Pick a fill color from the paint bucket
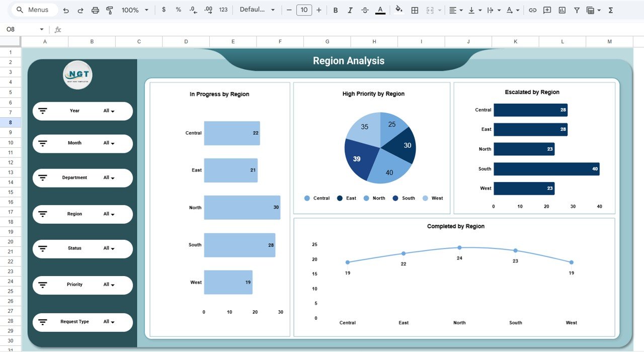The image size is (644, 352). (x=398, y=10)
